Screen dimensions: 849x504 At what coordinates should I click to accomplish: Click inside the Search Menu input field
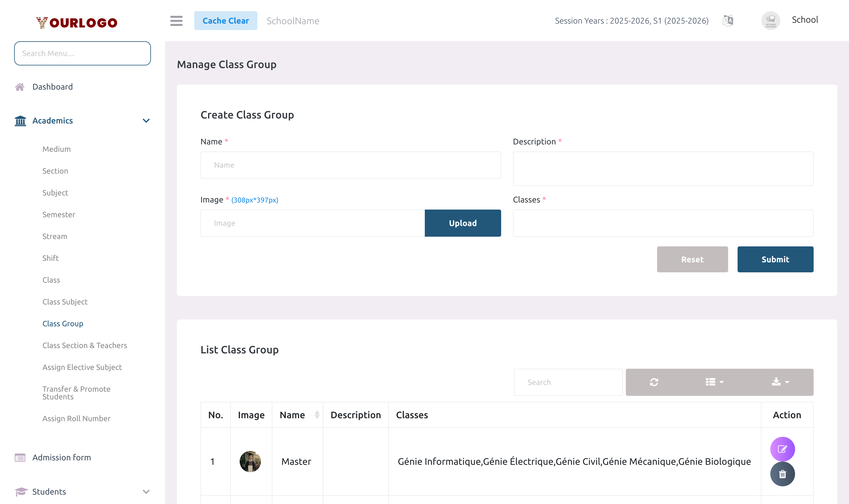click(82, 53)
